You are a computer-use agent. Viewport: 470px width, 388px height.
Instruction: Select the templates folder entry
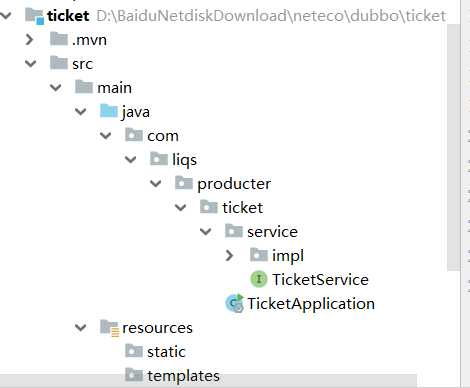[x=172, y=376]
